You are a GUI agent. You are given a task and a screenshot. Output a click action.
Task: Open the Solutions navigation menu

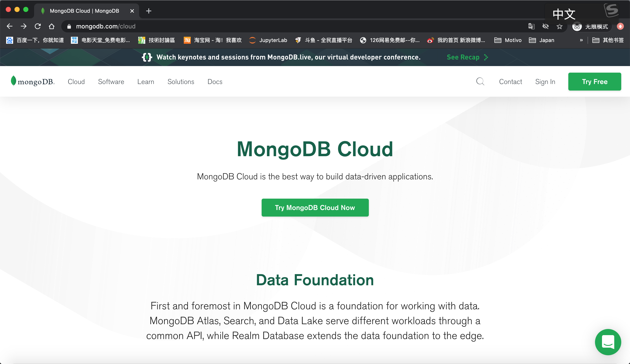[181, 82]
